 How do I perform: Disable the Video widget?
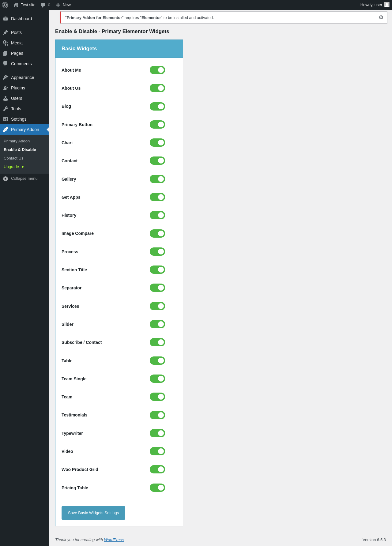157,451
